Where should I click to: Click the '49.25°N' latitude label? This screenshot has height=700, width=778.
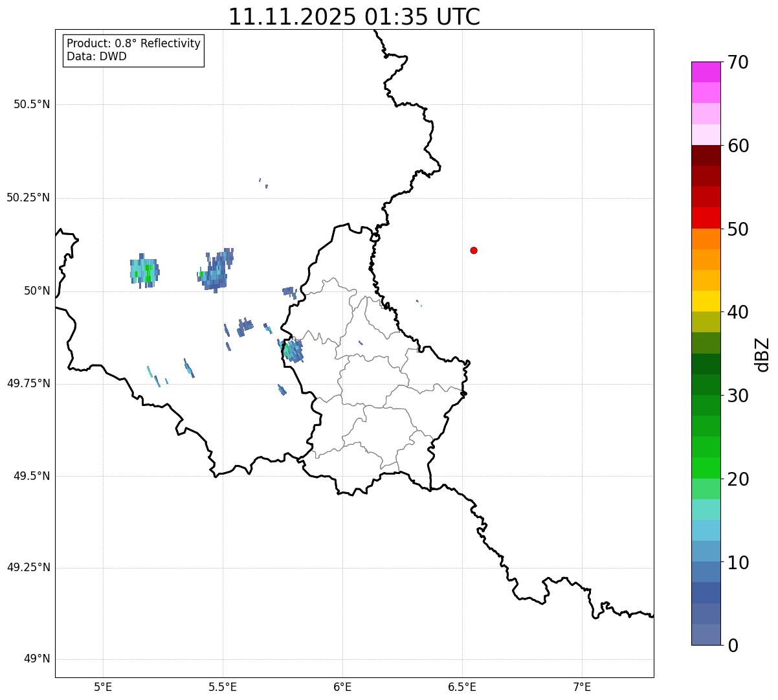coord(28,567)
